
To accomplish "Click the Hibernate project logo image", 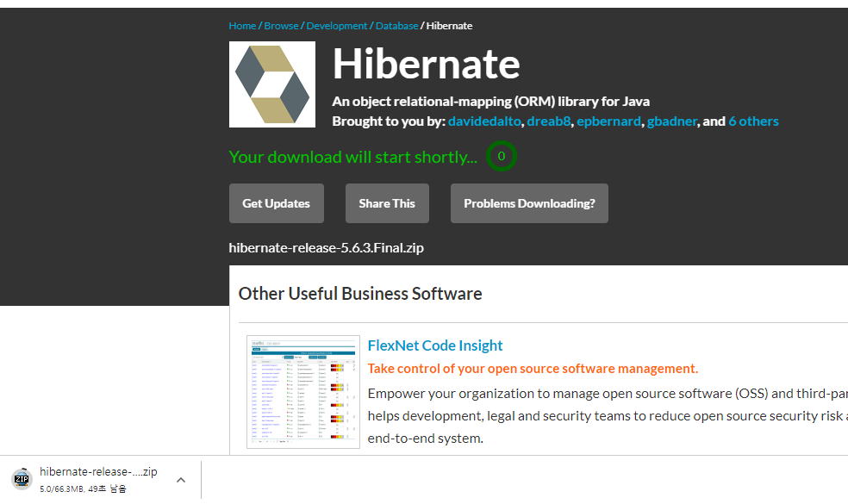I will tap(272, 84).
